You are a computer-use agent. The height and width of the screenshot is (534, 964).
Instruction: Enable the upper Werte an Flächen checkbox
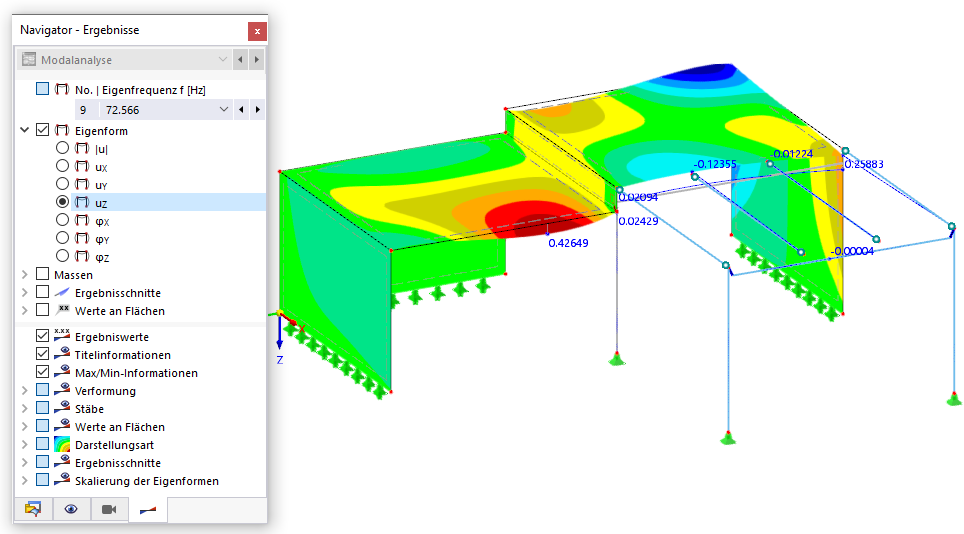[42, 309]
